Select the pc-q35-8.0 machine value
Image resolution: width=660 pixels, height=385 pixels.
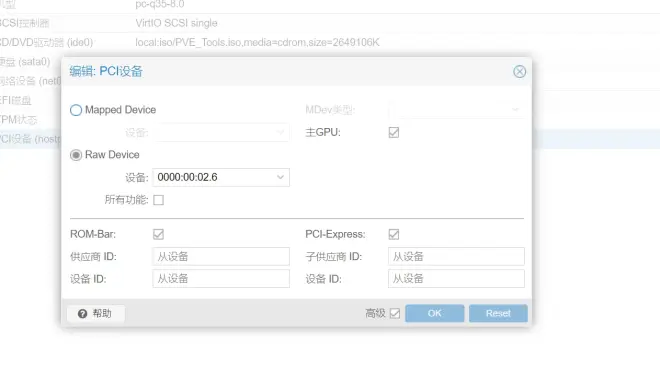(160, 5)
